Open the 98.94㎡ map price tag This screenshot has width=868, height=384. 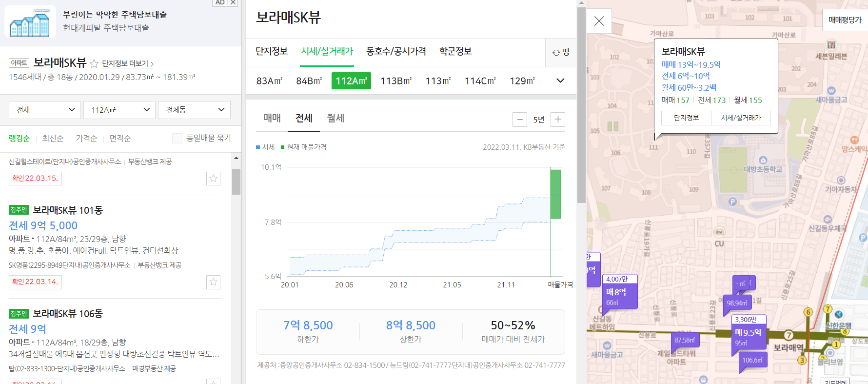(x=737, y=303)
